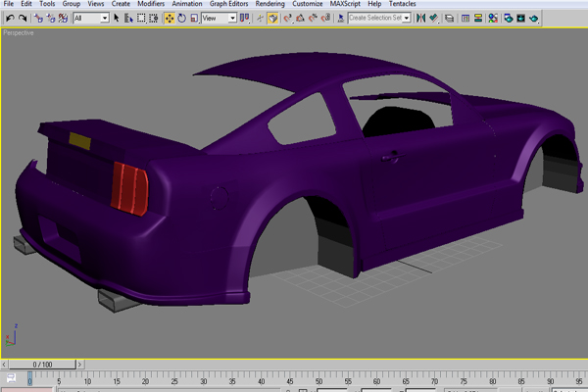Select the red tail light on the car model
Screen dimensions: 588x392
[x=129, y=189]
